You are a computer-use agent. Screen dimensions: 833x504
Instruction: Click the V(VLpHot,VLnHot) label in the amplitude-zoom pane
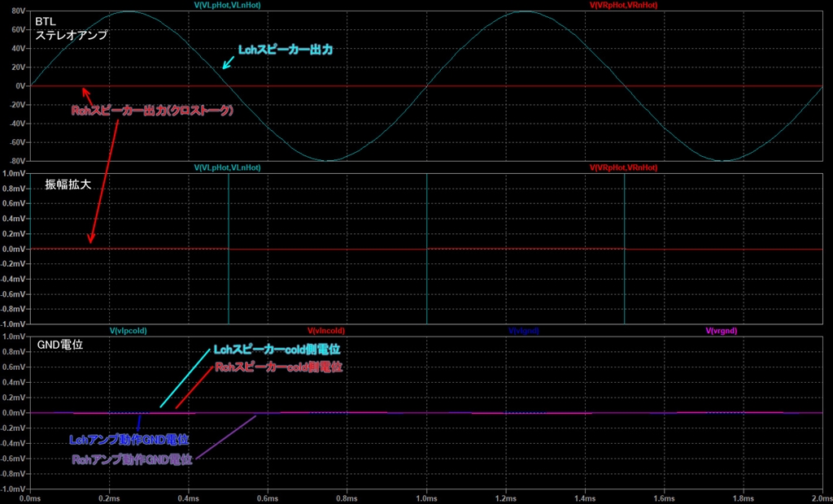(228, 167)
